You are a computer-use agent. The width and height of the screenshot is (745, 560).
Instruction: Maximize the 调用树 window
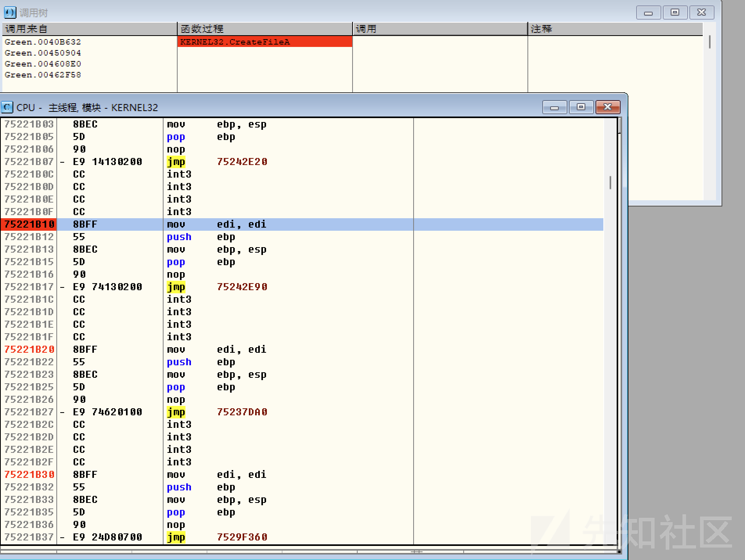pyautogui.click(x=675, y=13)
